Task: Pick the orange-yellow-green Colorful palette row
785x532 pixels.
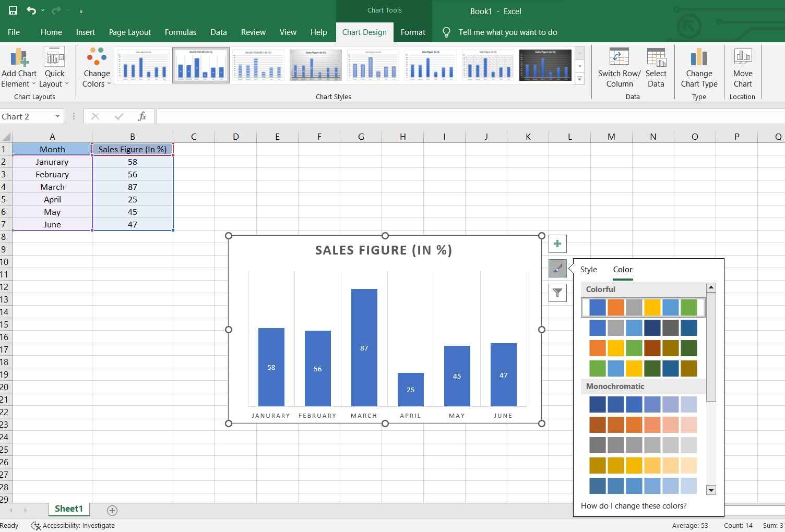Action: pyautogui.click(x=643, y=348)
